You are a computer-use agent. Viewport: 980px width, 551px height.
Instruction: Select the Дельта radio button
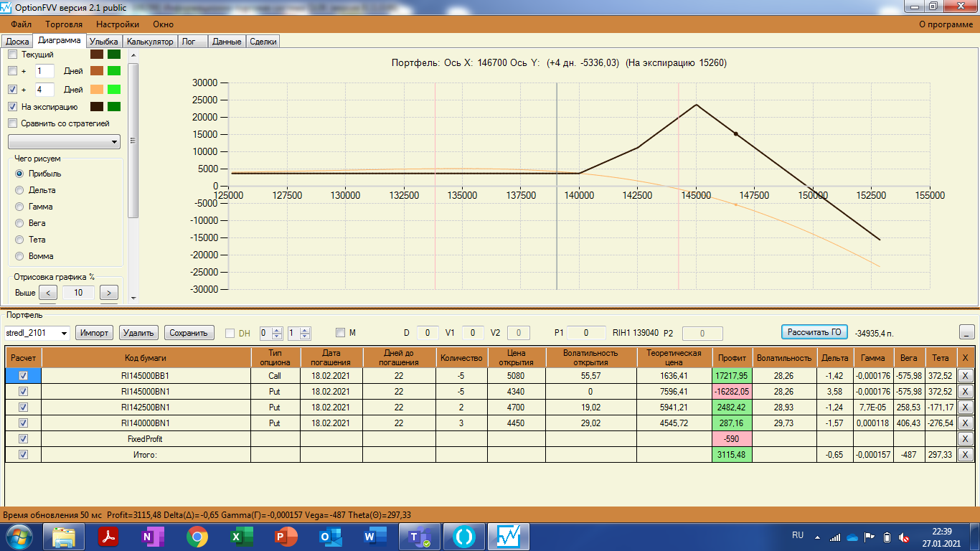tap(19, 190)
